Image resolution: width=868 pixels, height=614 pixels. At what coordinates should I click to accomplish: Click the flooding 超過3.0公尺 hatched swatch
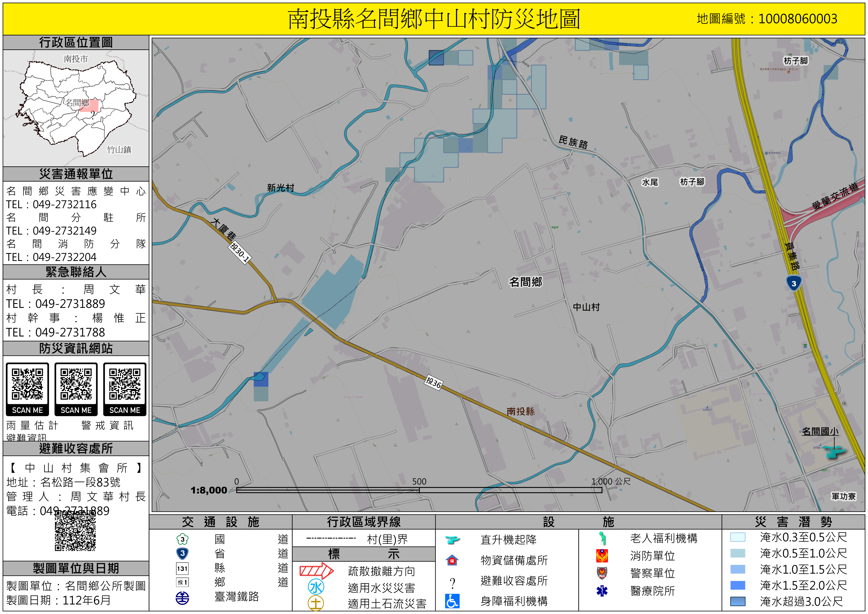coord(738,601)
